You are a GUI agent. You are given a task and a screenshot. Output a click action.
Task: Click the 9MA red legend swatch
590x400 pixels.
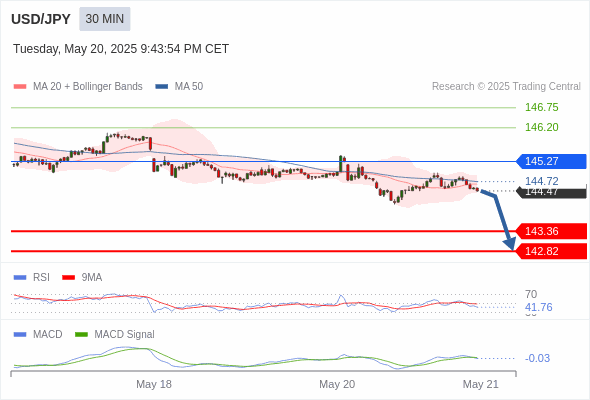(x=68, y=278)
